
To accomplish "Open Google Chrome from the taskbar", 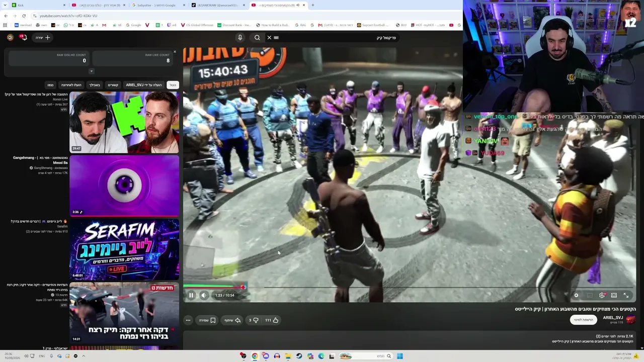I will 255,356.
